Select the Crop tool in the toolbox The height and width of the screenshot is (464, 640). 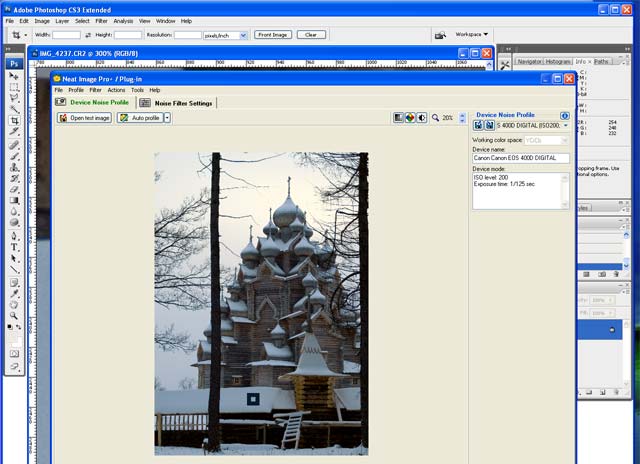[x=14, y=120]
